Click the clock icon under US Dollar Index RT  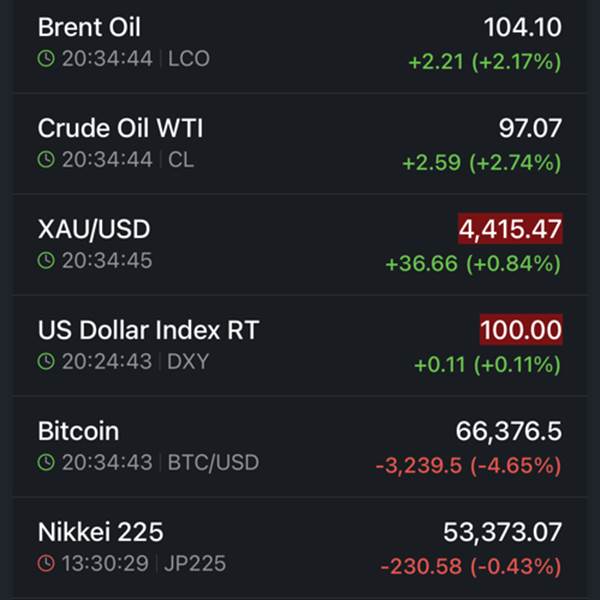tap(46, 362)
